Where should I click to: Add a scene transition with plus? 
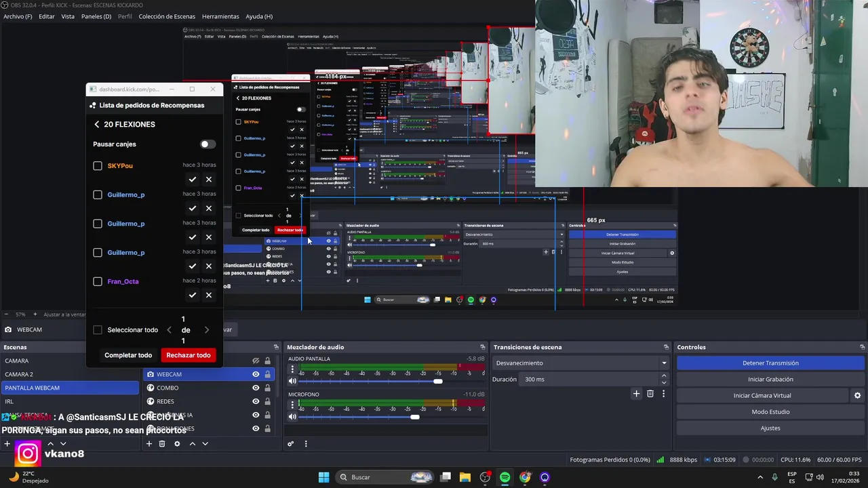636,394
